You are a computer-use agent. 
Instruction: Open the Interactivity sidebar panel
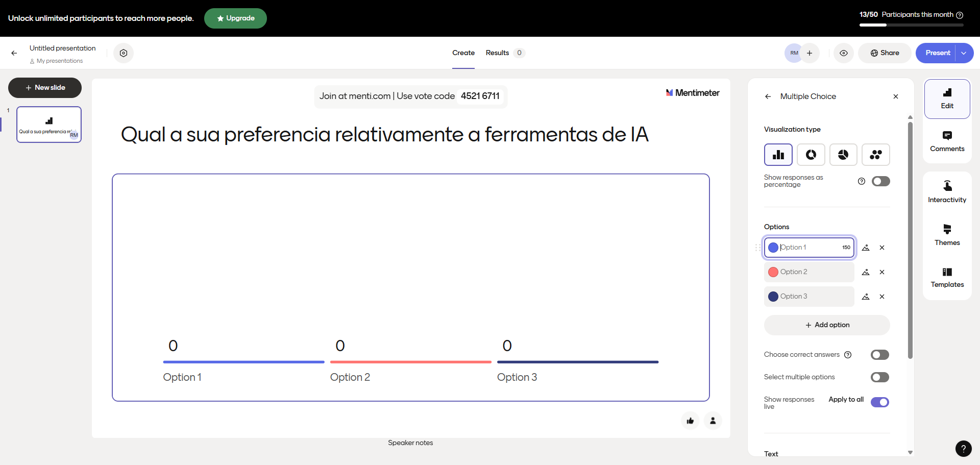tap(947, 192)
